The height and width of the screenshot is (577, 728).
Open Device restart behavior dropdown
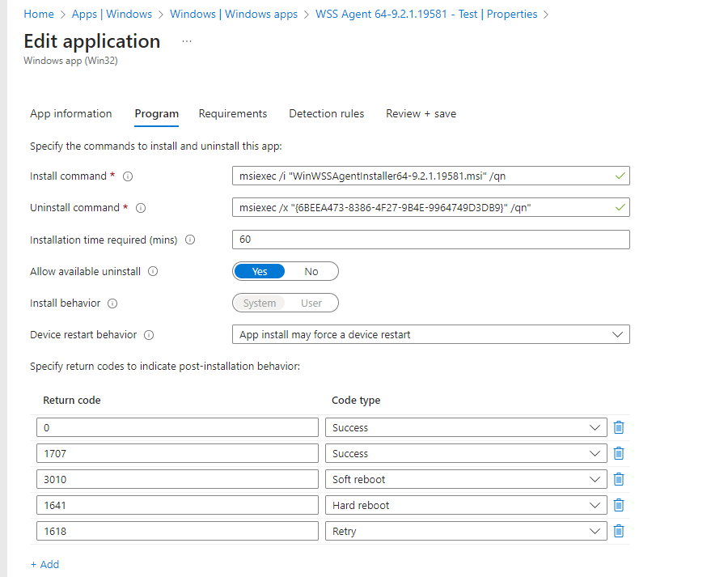pos(430,334)
